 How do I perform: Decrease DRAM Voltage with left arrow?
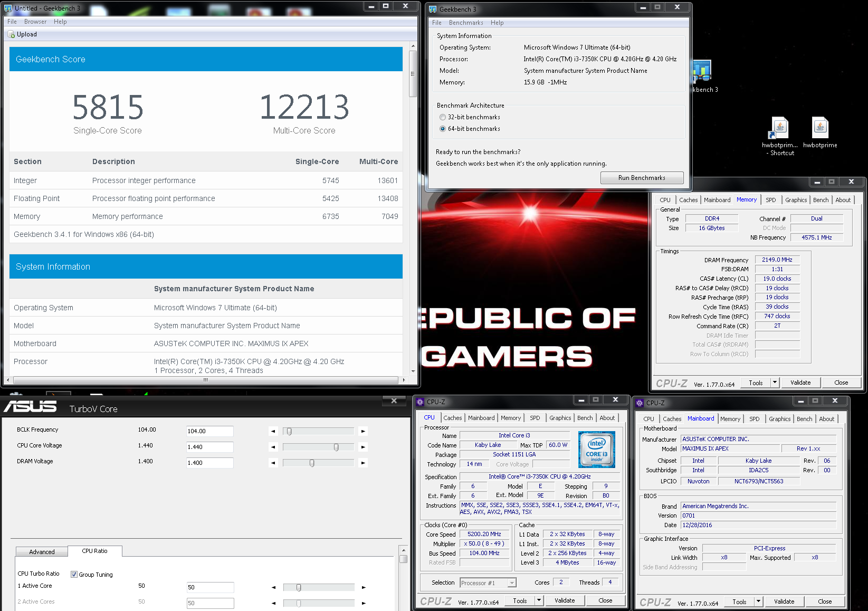(x=273, y=463)
